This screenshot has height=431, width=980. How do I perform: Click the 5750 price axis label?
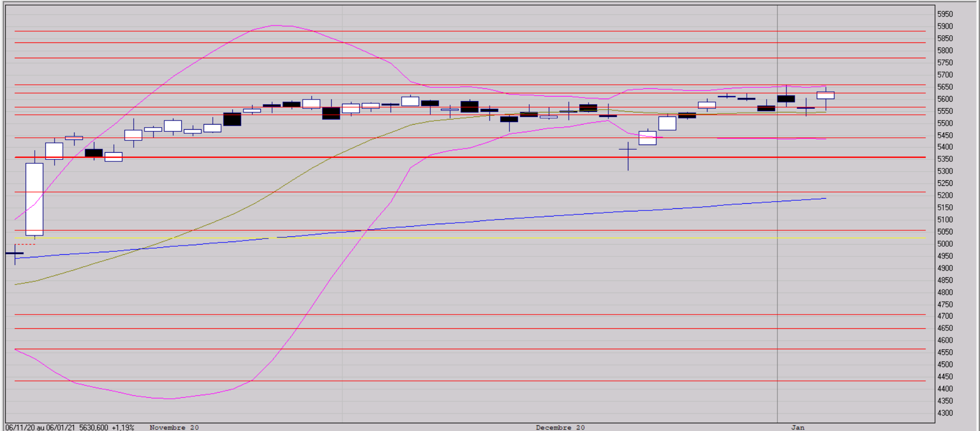[x=945, y=63]
